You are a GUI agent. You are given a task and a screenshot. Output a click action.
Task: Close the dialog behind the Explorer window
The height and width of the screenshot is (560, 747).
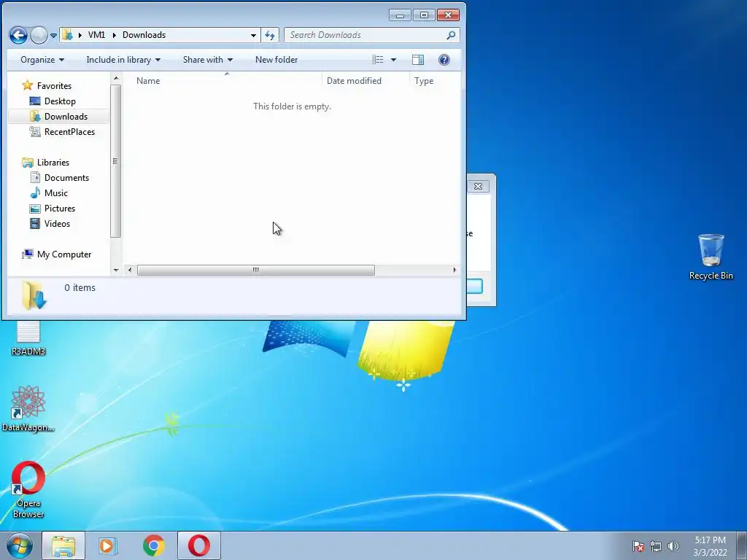pos(478,186)
